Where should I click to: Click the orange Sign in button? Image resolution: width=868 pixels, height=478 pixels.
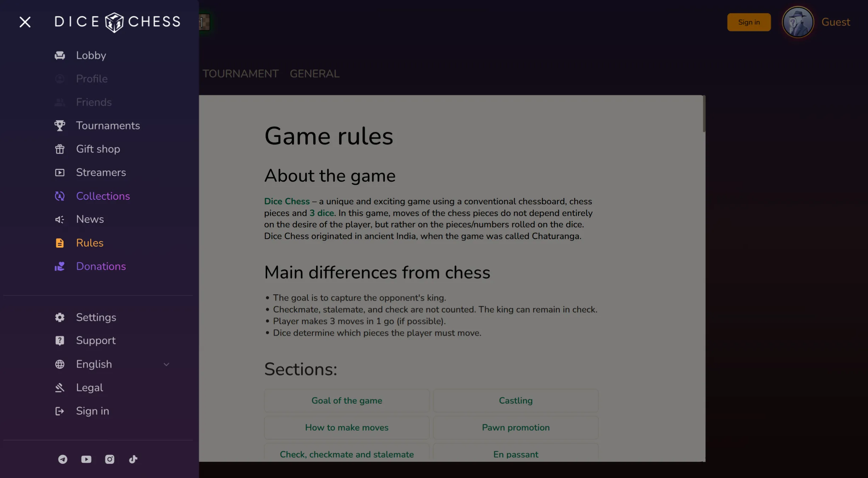pyautogui.click(x=749, y=22)
